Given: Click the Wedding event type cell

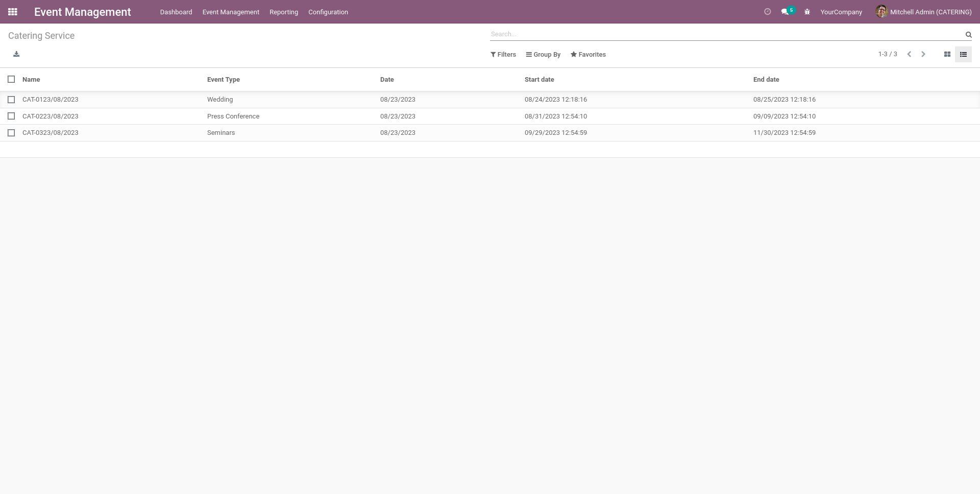Looking at the screenshot, I should point(220,100).
